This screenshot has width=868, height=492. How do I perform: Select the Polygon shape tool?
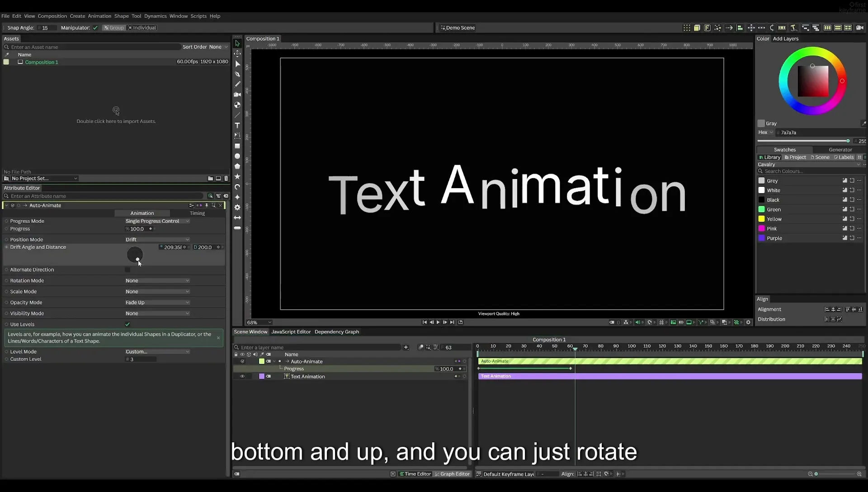click(x=237, y=166)
